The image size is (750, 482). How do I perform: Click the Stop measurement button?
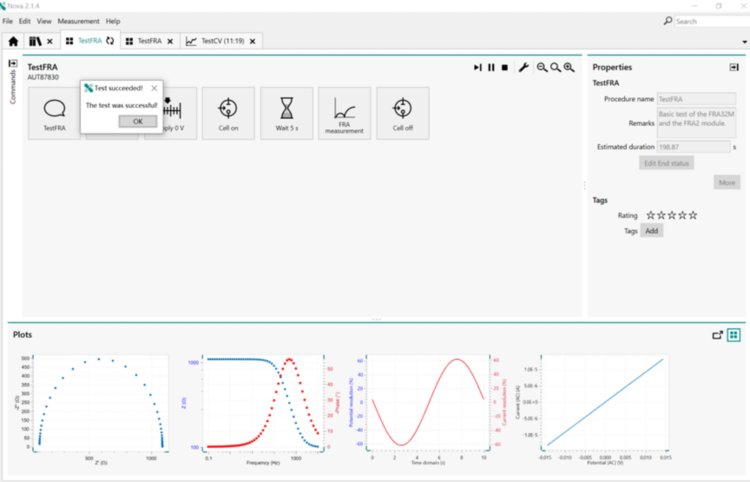(x=505, y=67)
